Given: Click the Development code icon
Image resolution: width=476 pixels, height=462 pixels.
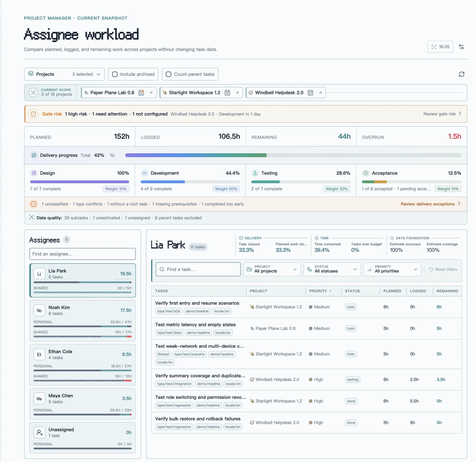Looking at the screenshot, I should 145,173.
